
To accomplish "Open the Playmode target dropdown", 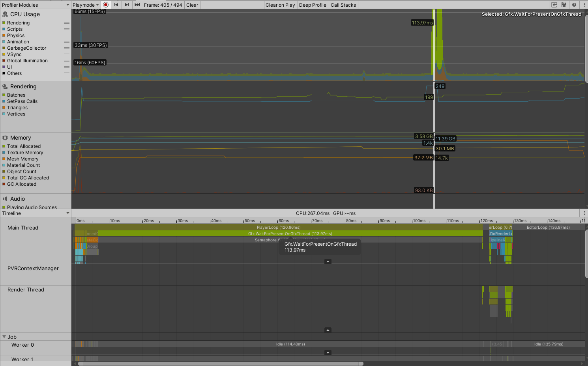I will 86,5.
